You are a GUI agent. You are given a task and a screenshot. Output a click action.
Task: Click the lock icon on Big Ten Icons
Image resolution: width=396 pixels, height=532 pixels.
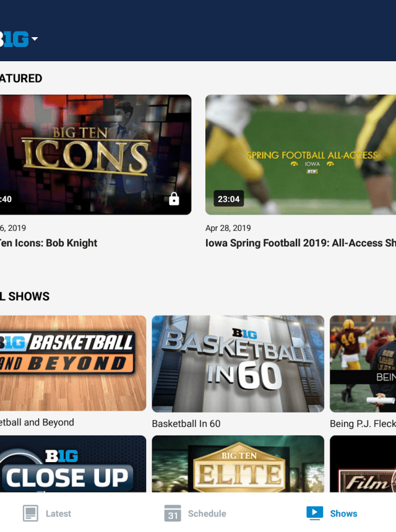(x=174, y=199)
